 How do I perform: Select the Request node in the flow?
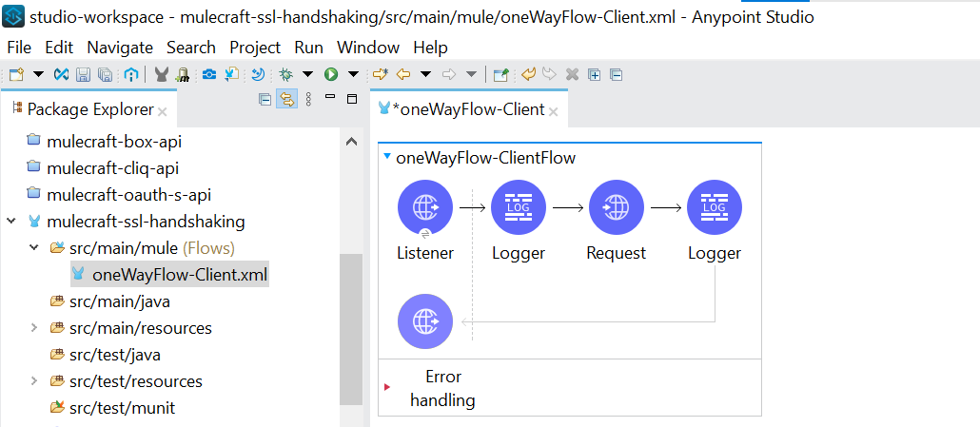point(616,207)
